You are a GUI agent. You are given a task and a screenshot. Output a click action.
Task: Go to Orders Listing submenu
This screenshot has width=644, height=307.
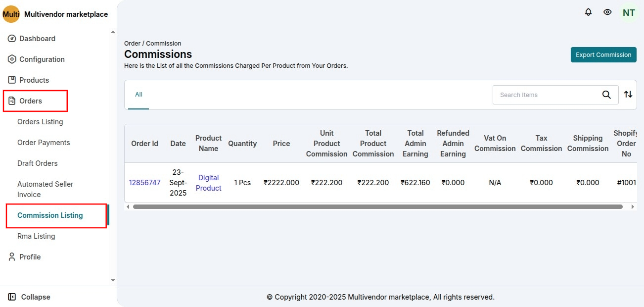(x=40, y=122)
